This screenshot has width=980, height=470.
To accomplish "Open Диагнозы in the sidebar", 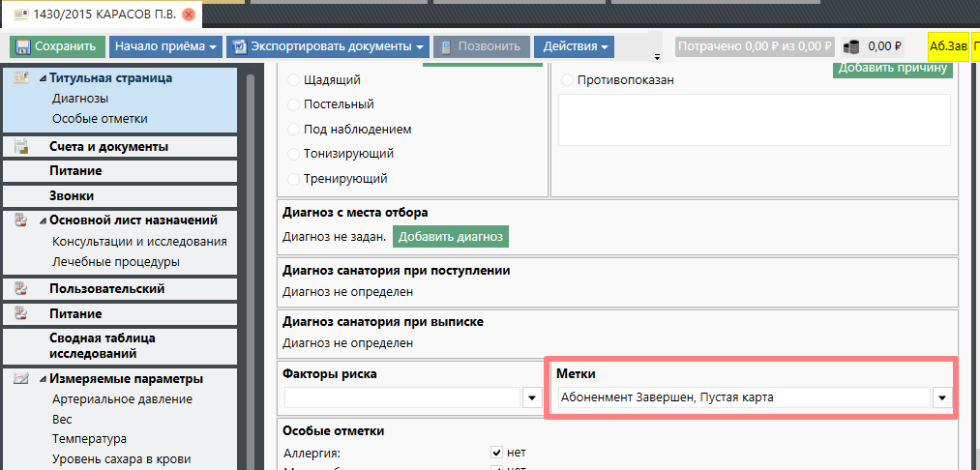I will (x=79, y=99).
